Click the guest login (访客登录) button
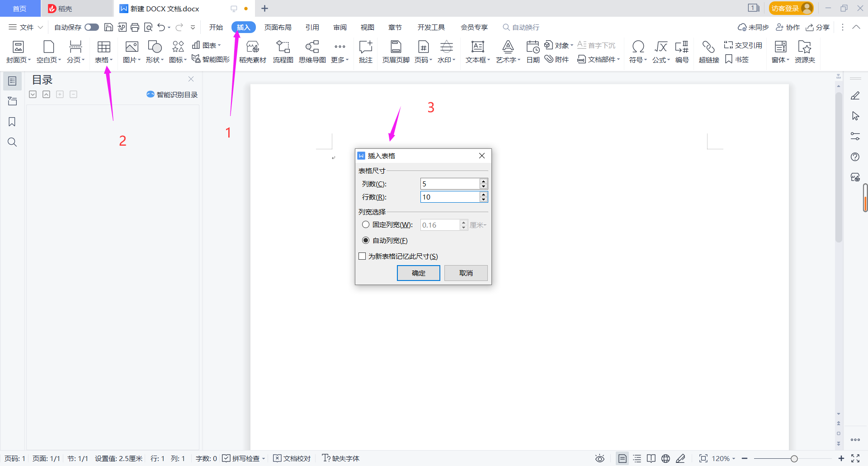Screen dimensions: 868x466 tap(791, 8)
